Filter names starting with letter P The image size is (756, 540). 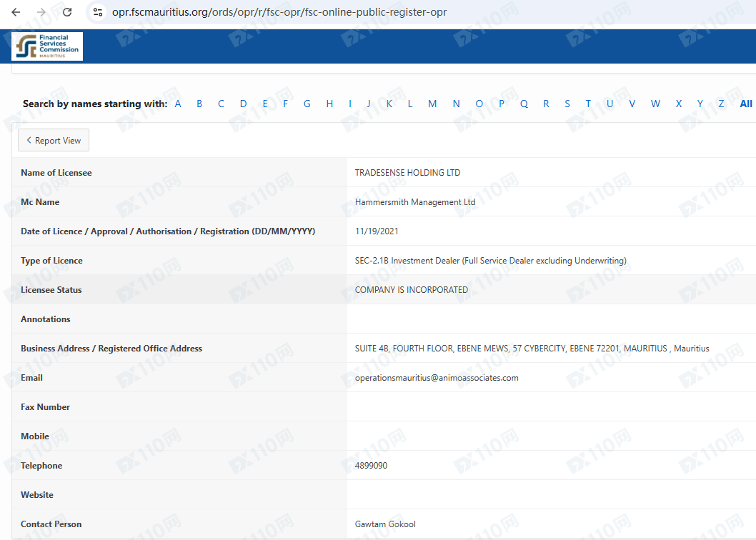click(502, 104)
